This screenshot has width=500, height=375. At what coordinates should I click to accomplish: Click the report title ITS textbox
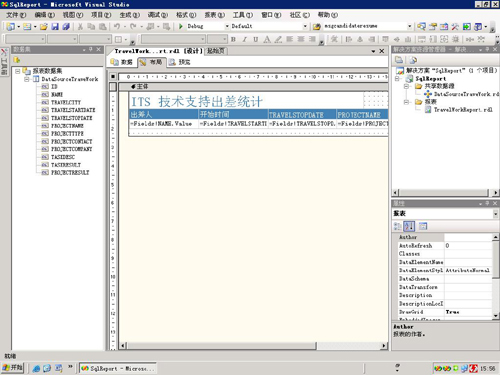pyautogui.click(x=246, y=101)
